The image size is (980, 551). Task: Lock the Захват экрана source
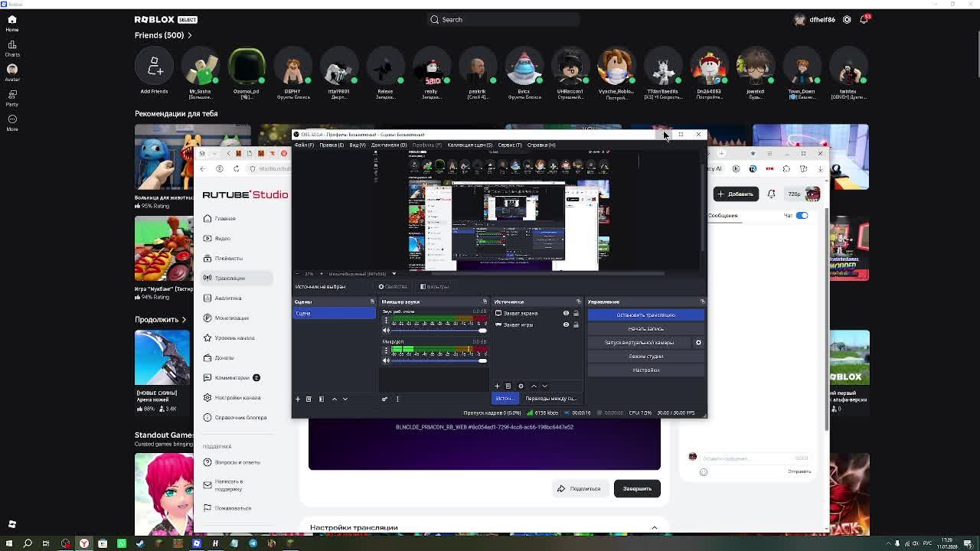pyautogui.click(x=576, y=313)
